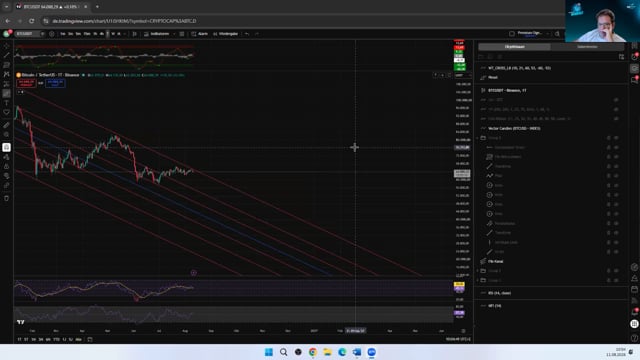The height and width of the screenshot is (360, 640).
Task: Toggle visibility eye of the Parallelkanal row
Action: 616,223
